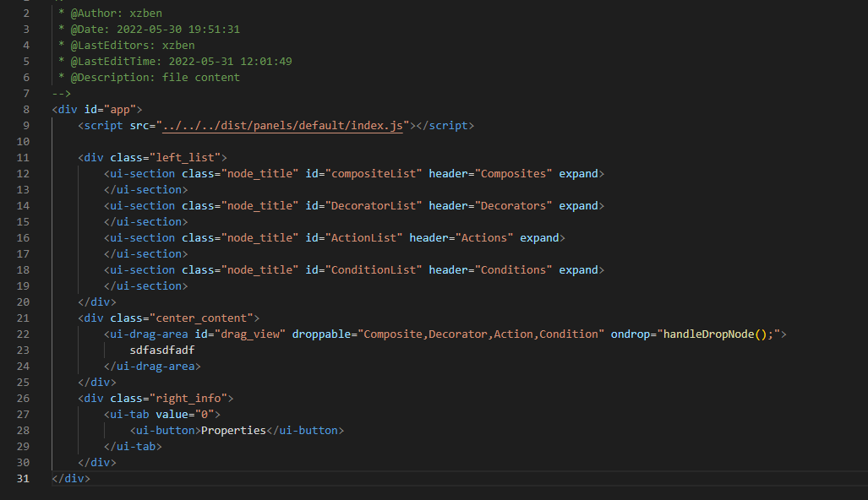Click the "left_list" class value

pos(185,158)
